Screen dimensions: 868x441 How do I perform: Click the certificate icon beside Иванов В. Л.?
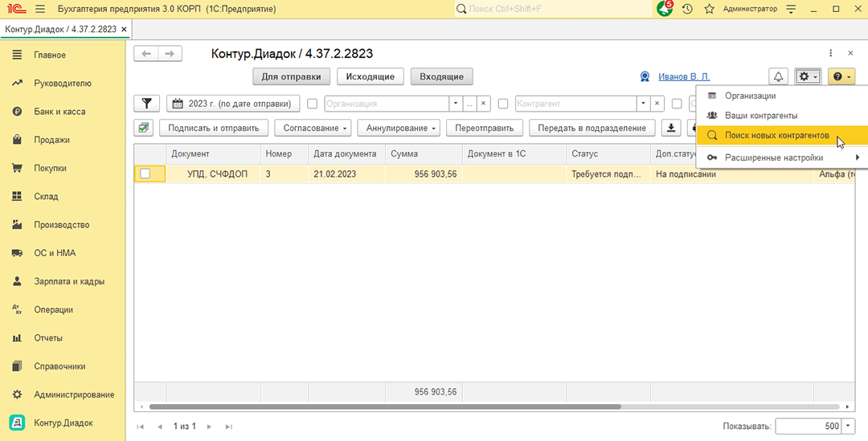click(645, 77)
